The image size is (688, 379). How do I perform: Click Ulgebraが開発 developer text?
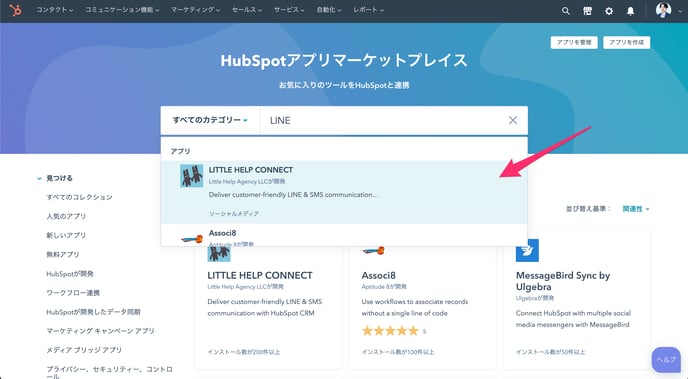click(535, 298)
